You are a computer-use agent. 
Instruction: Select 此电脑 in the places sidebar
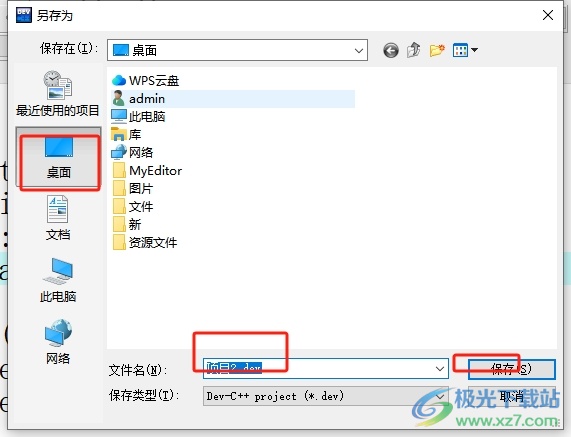point(58,280)
